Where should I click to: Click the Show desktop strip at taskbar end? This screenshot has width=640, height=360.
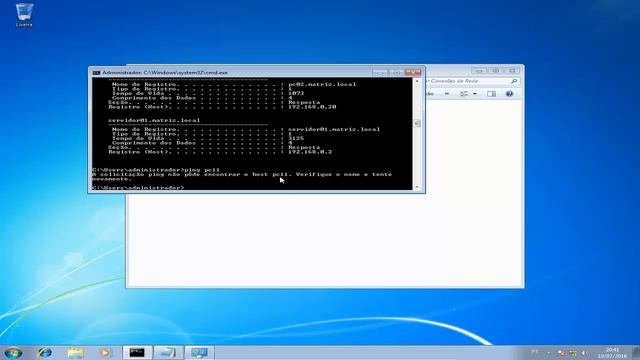tap(636, 353)
